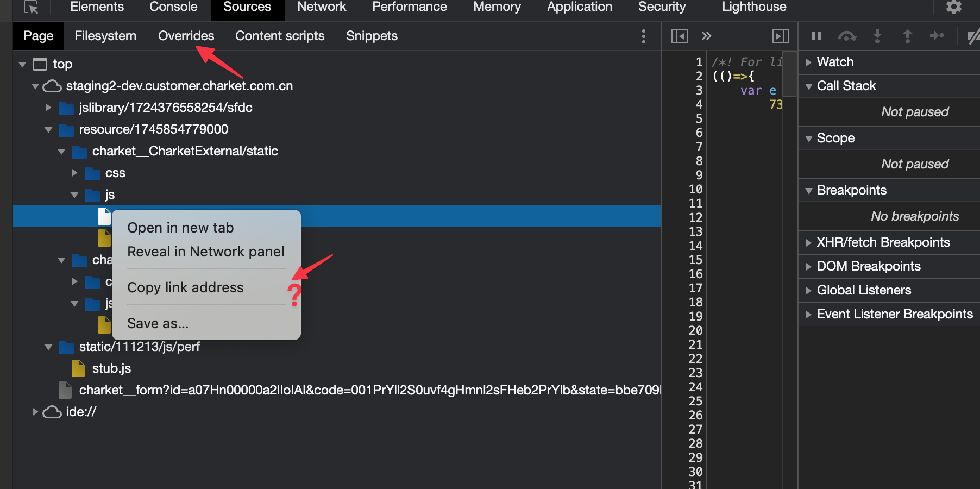
Task: Select the Page navigator tab
Action: pos(39,36)
